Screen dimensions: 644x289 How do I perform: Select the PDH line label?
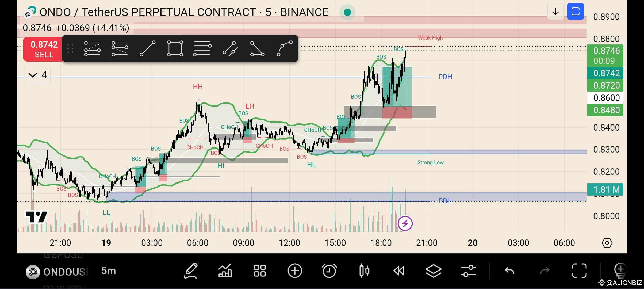pos(445,77)
